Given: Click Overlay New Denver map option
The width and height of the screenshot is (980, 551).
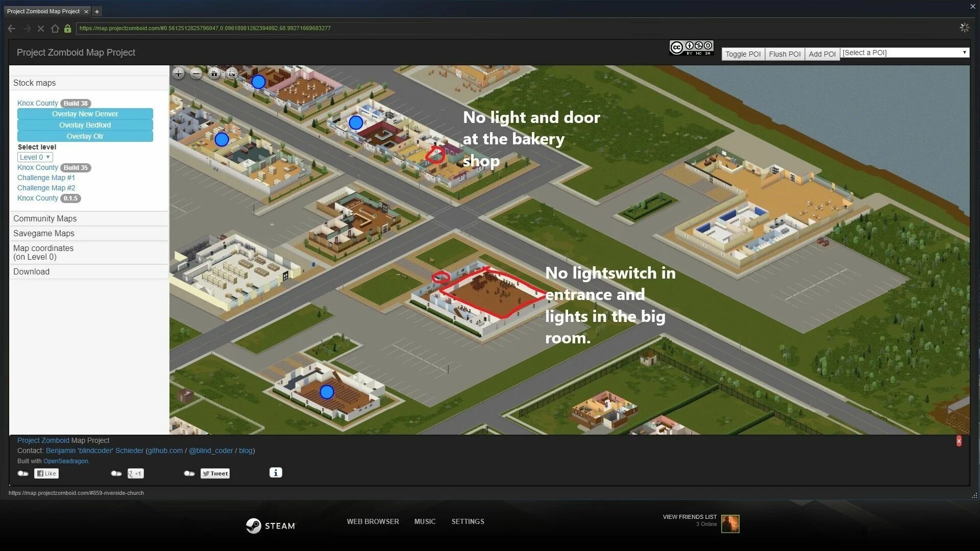Looking at the screenshot, I should coord(85,114).
